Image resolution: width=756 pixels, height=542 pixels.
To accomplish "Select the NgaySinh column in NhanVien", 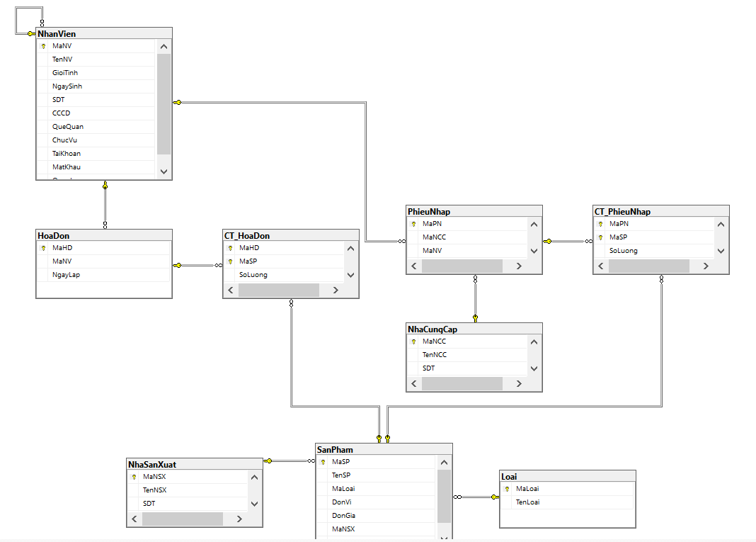I will (96, 86).
